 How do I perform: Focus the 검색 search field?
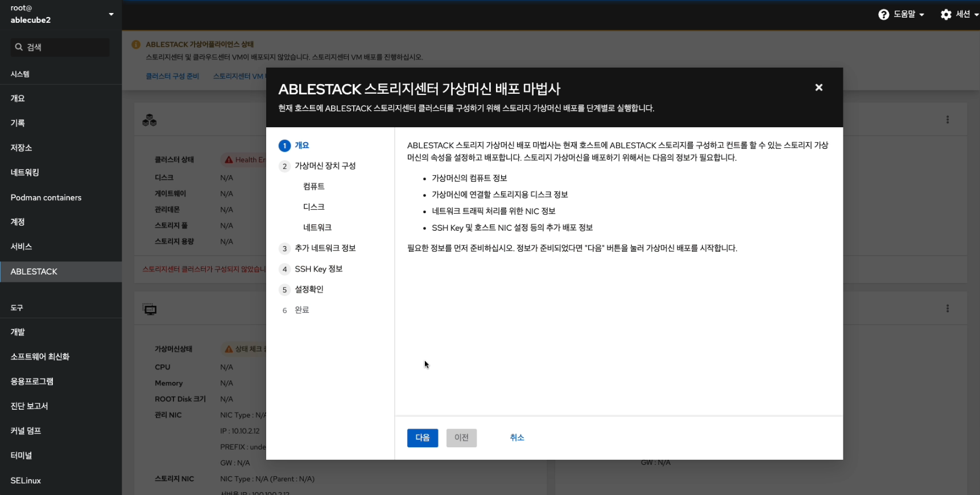(60, 47)
